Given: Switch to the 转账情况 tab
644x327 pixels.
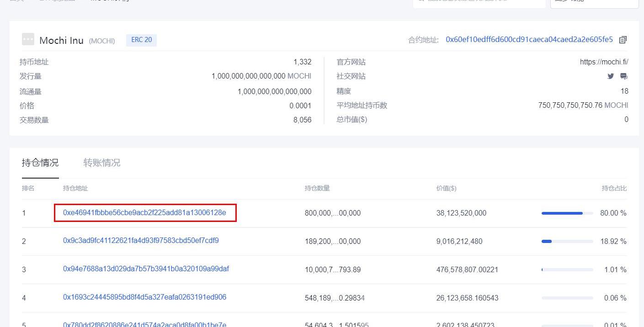Looking at the screenshot, I should pos(101,163).
